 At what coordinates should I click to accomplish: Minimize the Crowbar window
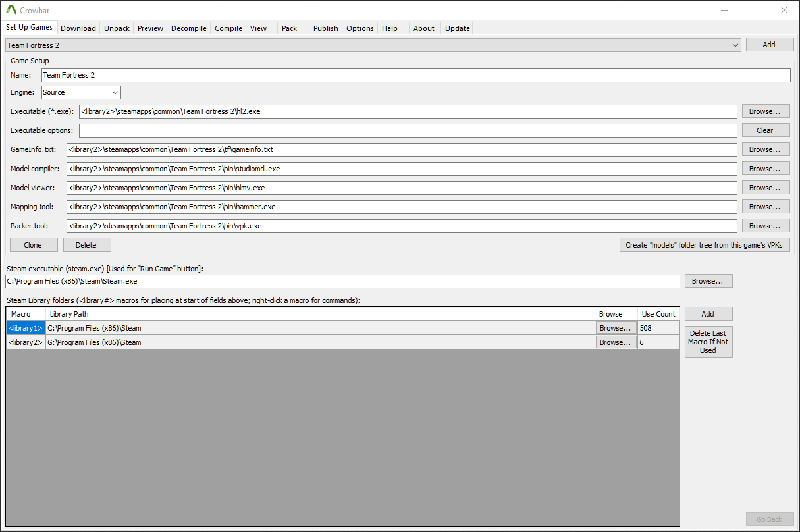tap(724, 10)
